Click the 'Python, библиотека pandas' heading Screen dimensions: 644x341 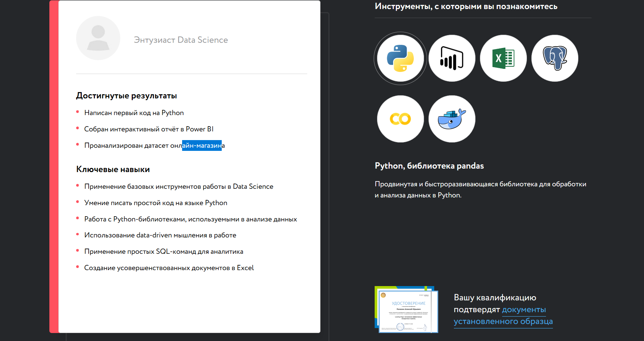(429, 166)
